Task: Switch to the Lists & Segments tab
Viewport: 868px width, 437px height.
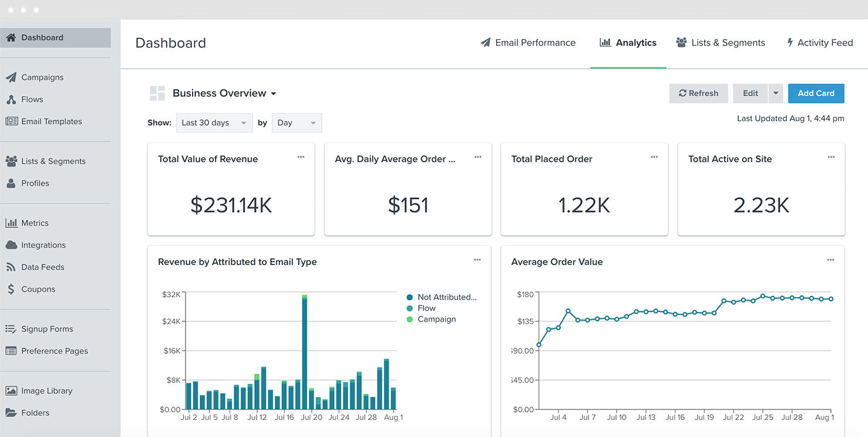Action: point(721,43)
